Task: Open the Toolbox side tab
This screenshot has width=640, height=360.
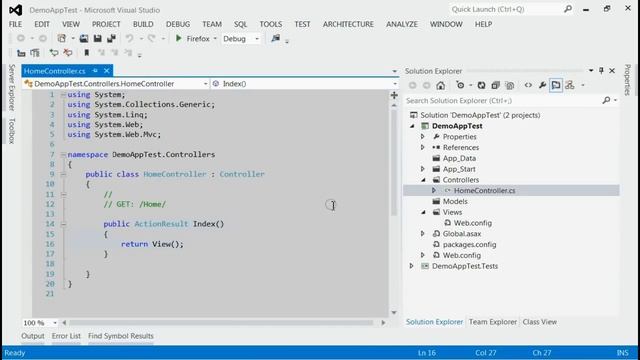Action: (12, 131)
